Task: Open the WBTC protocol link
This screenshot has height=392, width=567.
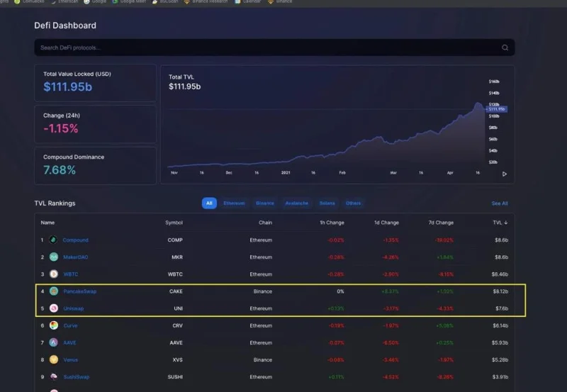Action: pos(70,274)
